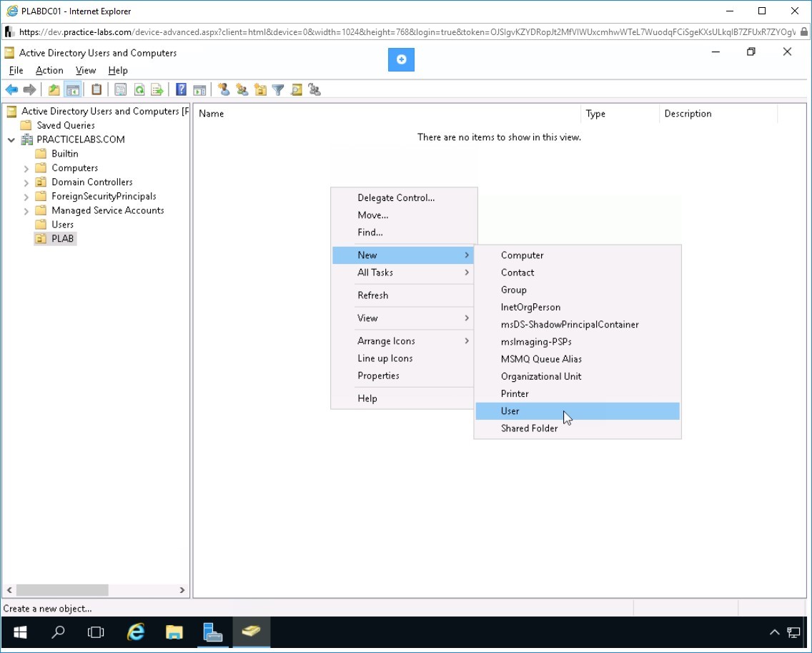Click Add to group toolbar icon

click(x=315, y=89)
